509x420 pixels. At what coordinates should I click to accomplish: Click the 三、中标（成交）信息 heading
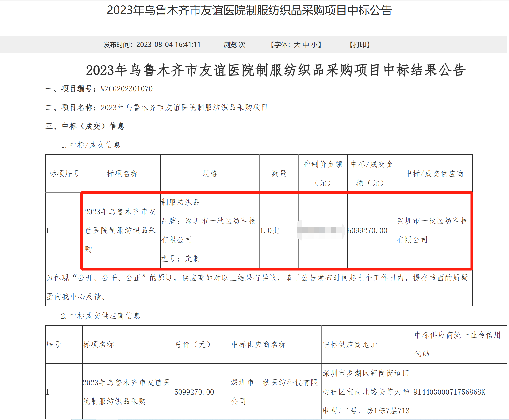tap(85, 126)
